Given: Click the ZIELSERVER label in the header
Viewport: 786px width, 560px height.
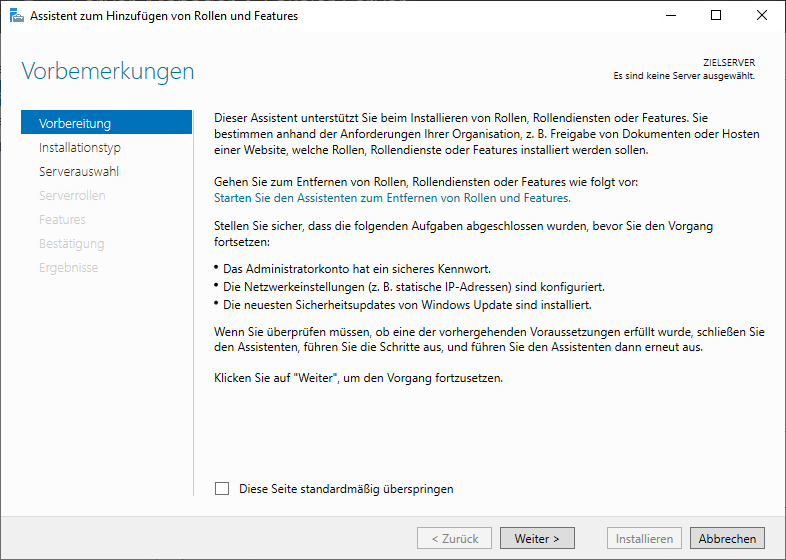Looking at the screenshot, I should coord(729,63).
